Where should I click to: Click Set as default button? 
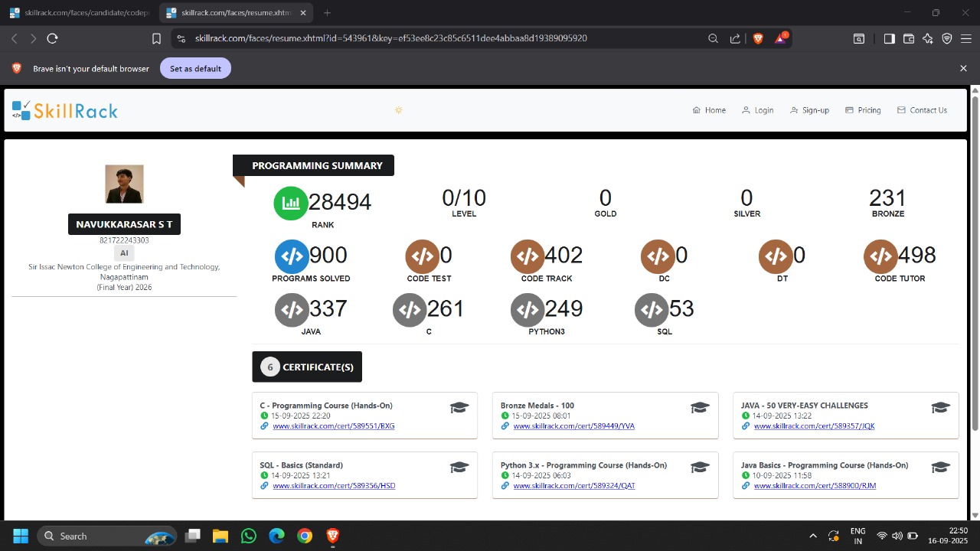point(195,68)
